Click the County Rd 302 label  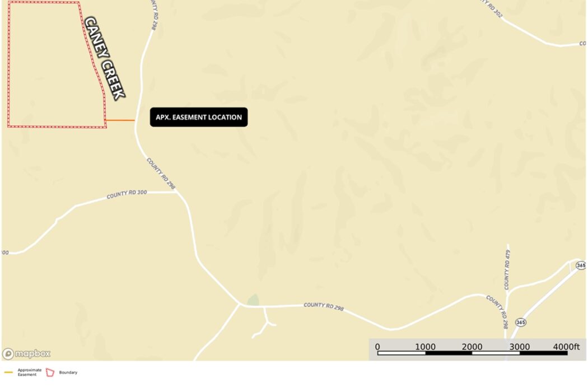[x=492, y=8]
